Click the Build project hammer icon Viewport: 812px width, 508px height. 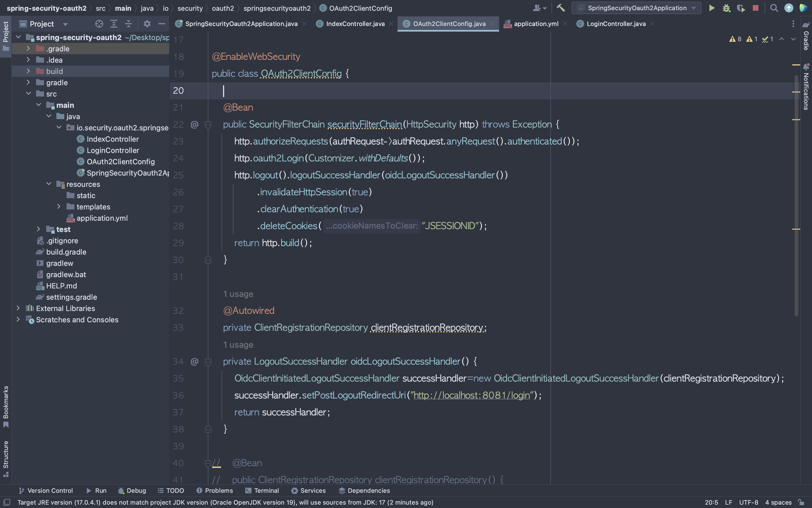click(560, 8)
